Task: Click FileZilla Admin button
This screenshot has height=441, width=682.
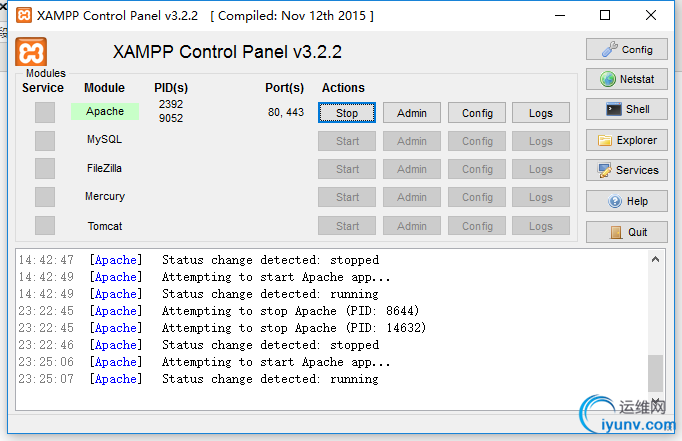Action: tap(411, 169)
